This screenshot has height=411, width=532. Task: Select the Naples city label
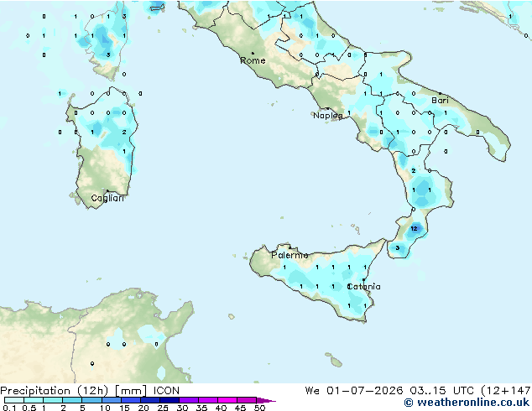[328, 116]
